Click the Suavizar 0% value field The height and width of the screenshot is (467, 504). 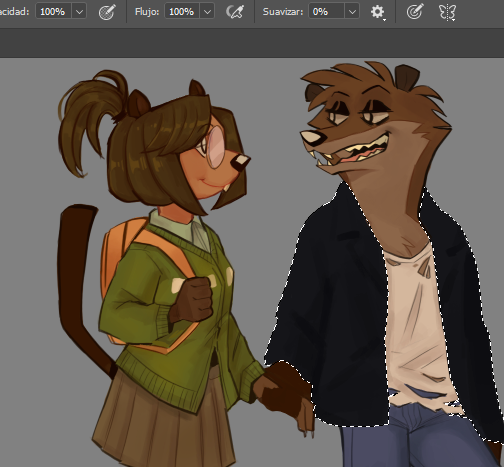[327, 12]
